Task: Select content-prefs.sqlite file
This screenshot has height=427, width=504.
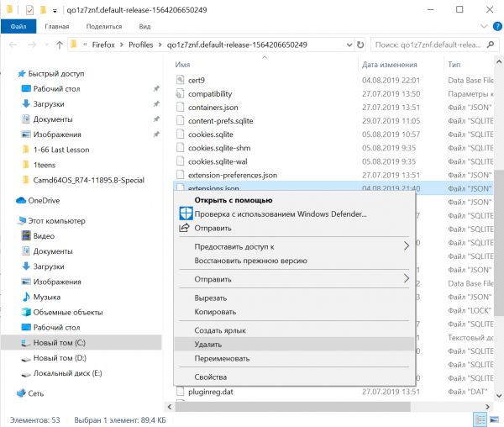Action: (x=220, y=121)
